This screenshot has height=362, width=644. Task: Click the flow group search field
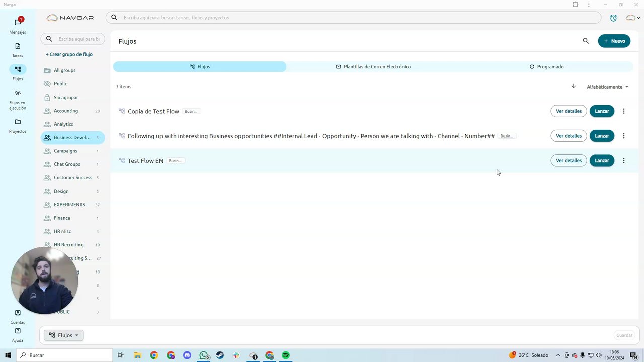(73, 39)
